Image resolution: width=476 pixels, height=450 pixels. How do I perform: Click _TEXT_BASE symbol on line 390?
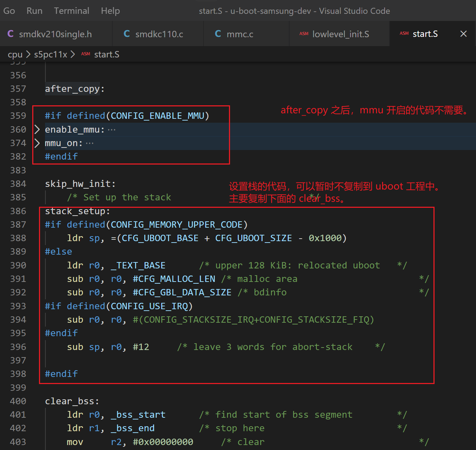click(x=138, y=265)
